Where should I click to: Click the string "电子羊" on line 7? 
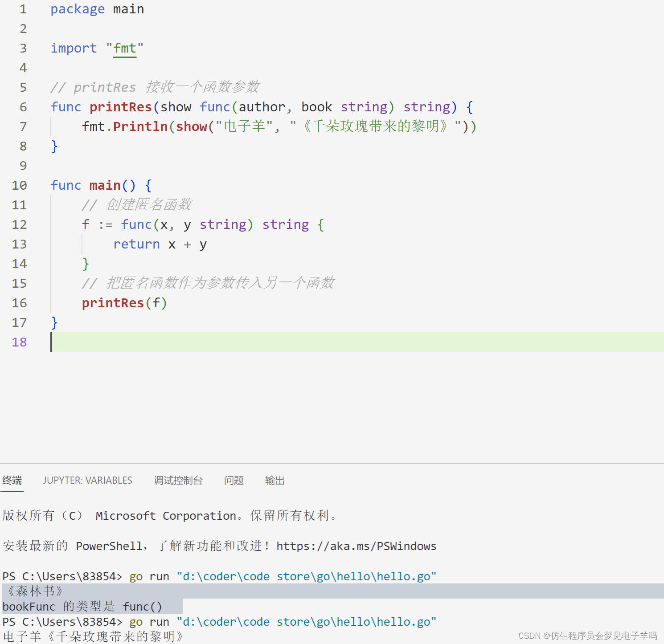click(x=244, y=126)
